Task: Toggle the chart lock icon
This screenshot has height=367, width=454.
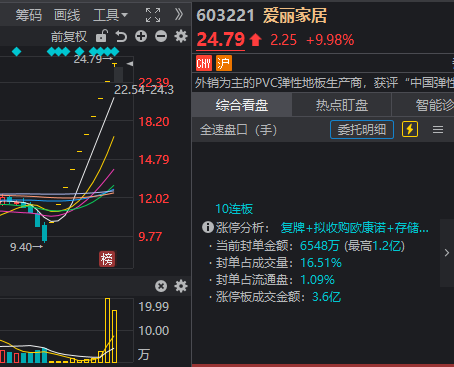Action: click(102, 36)
